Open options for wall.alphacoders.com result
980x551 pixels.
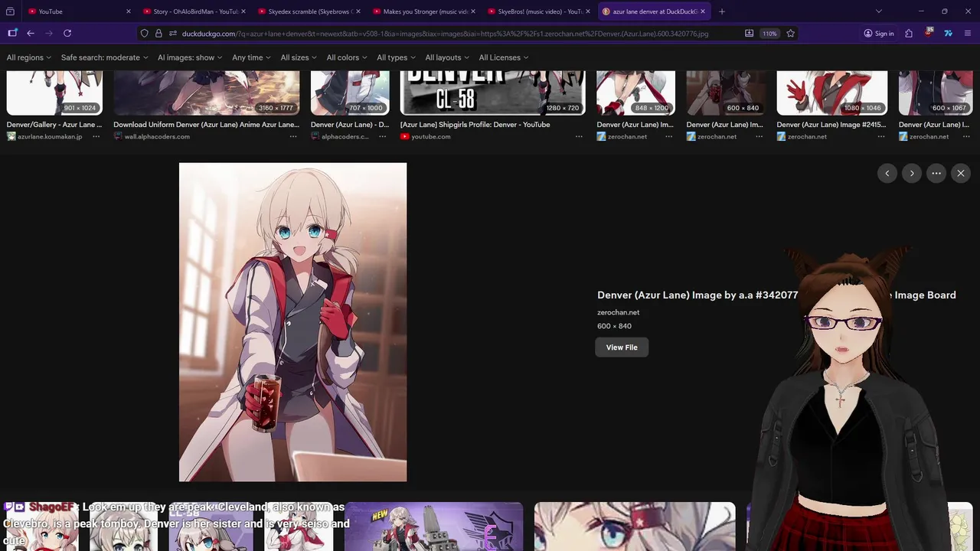tap(293, 136)
